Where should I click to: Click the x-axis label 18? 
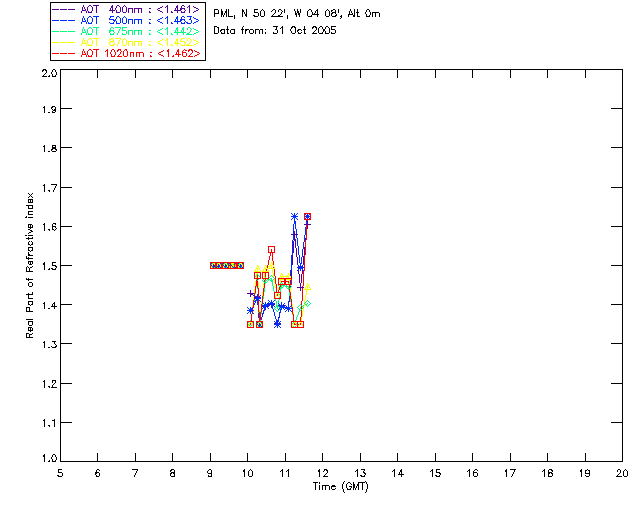coord(547,473)
